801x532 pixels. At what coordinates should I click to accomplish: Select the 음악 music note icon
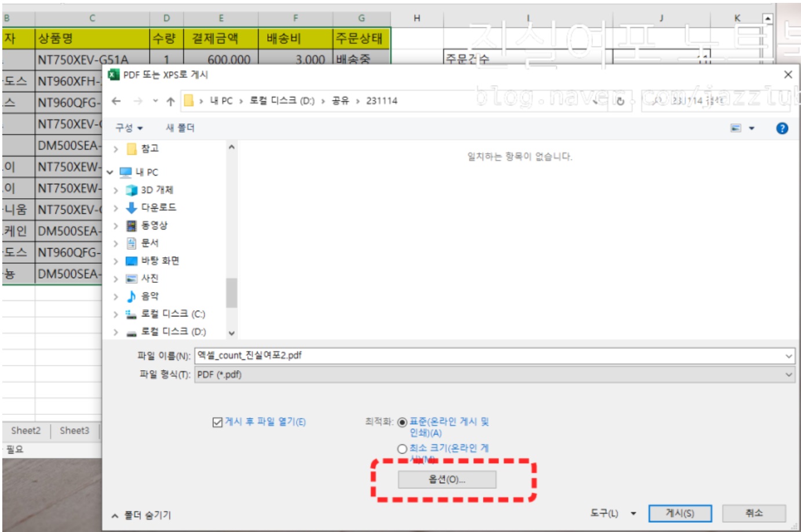[132, 296]
